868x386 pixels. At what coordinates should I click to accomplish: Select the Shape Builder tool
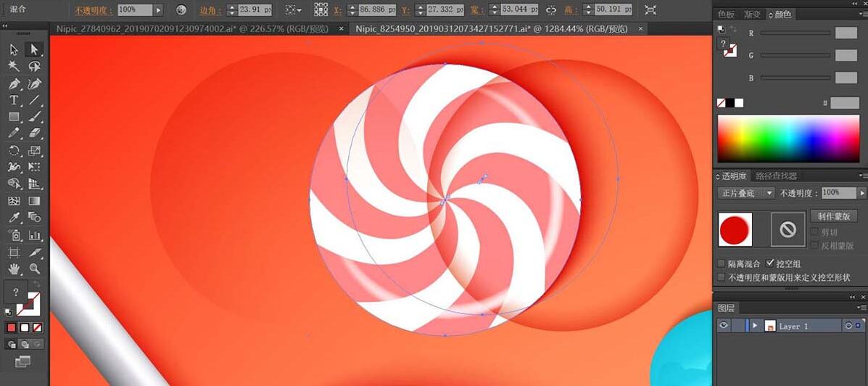point(15,184)
